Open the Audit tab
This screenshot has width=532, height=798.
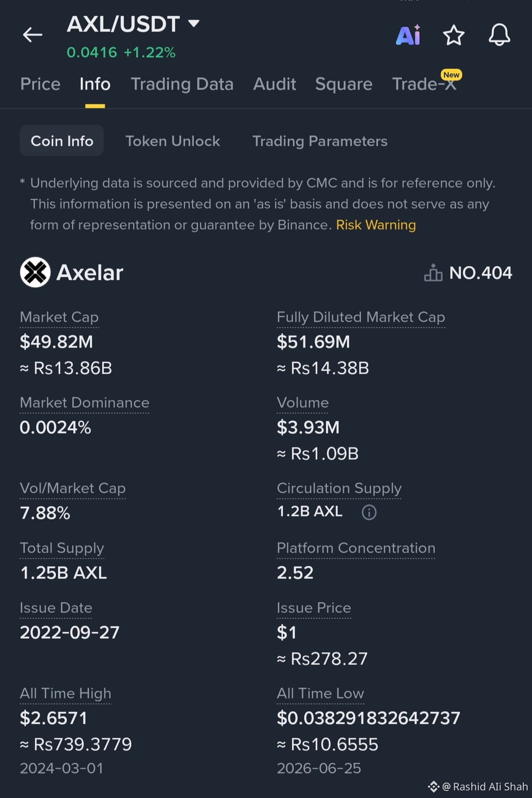(x=275, y=84)
